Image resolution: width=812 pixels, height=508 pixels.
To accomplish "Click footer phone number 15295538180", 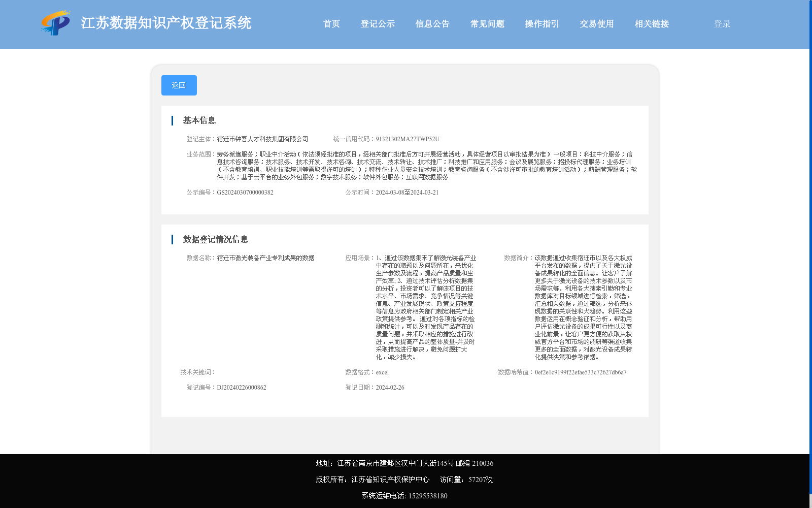I will click(428, 496).
